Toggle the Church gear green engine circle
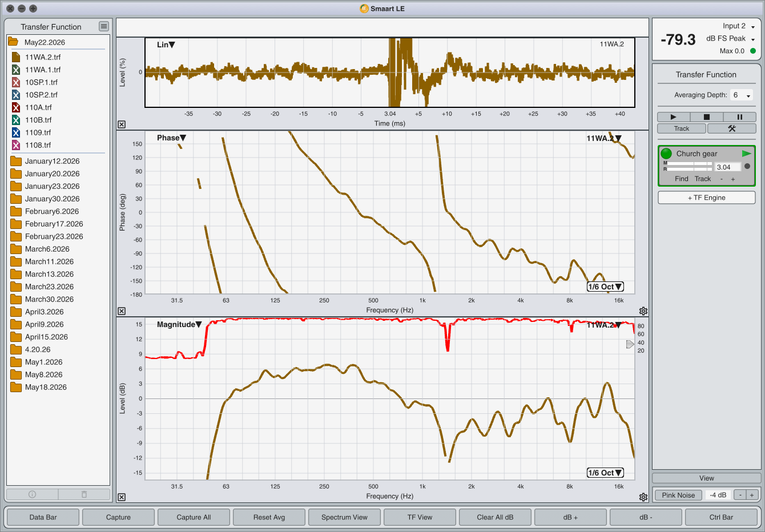This screenshot has width=765, height=532. [666, 154]
